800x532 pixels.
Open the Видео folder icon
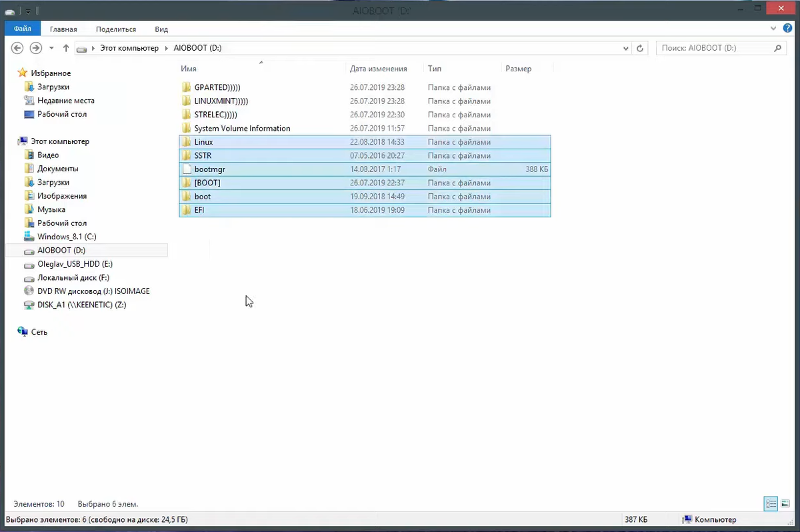[x=29, y=155]
